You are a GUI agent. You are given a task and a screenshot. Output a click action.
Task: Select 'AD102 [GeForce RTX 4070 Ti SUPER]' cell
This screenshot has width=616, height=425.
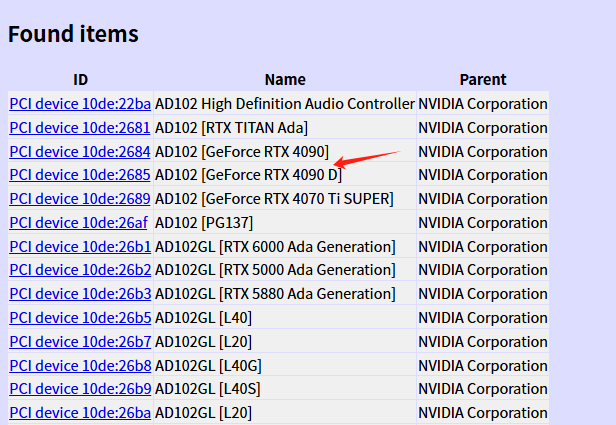click(x=285, y=198)
